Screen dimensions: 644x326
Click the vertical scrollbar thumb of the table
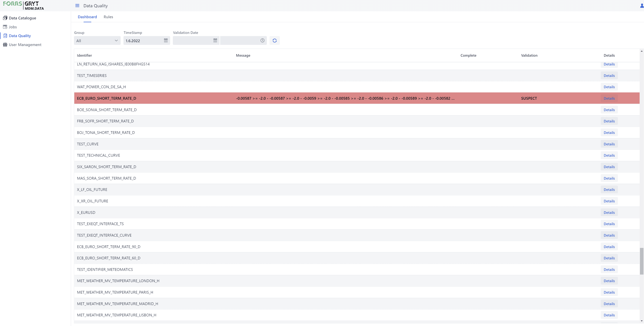[x=641, y=261]
